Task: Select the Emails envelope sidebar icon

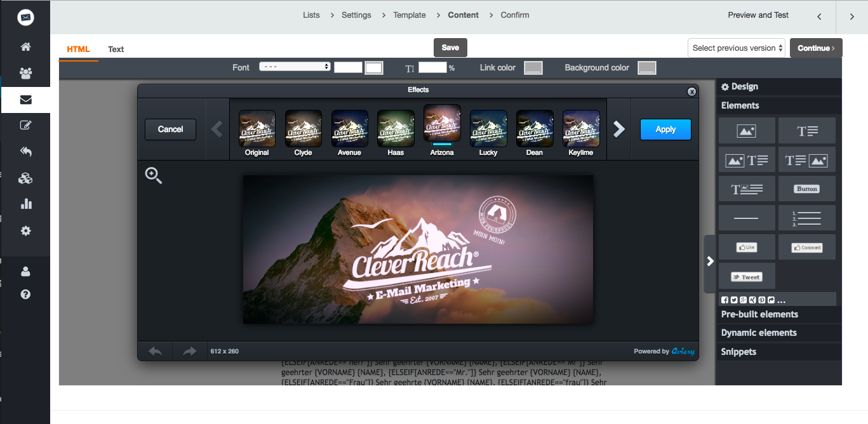Action: pyautogui.click(x=25, y=100)
